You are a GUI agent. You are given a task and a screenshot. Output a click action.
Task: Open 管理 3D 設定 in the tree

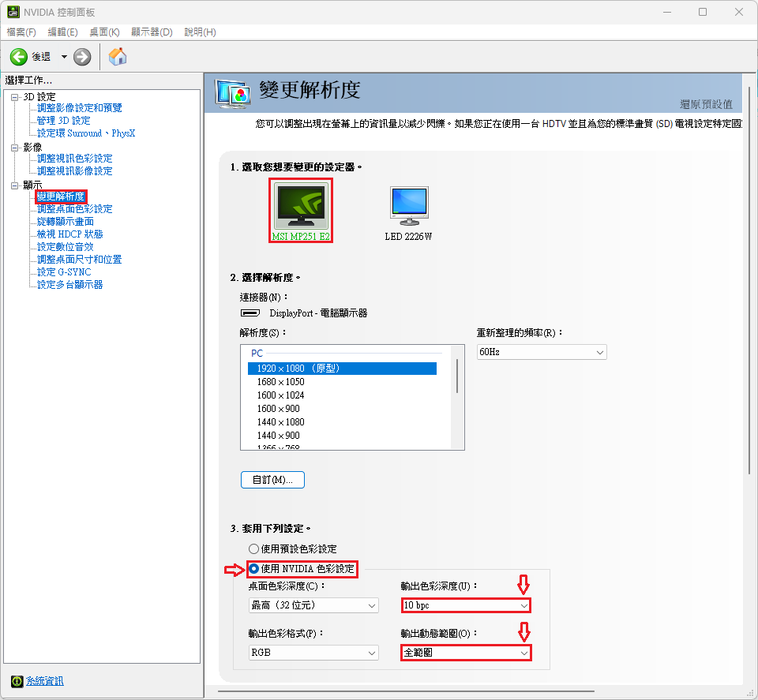click(x=63, y=120)
